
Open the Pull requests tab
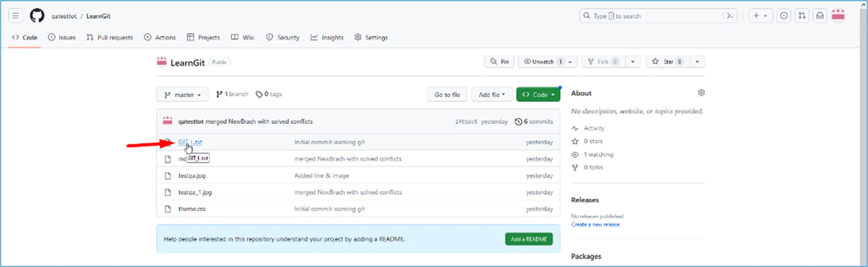(x=110, y=37)
